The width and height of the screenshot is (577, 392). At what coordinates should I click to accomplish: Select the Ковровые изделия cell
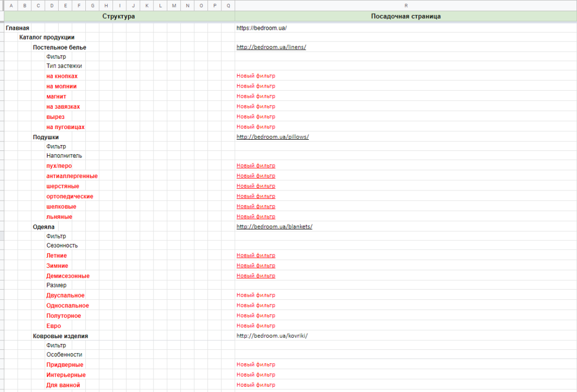click(x=60, y=336)
